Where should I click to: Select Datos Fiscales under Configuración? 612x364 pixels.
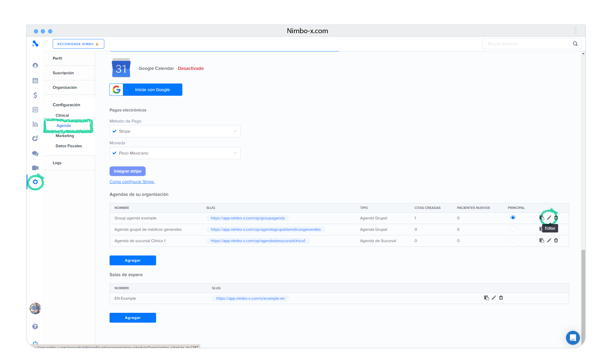click(69, 146)
